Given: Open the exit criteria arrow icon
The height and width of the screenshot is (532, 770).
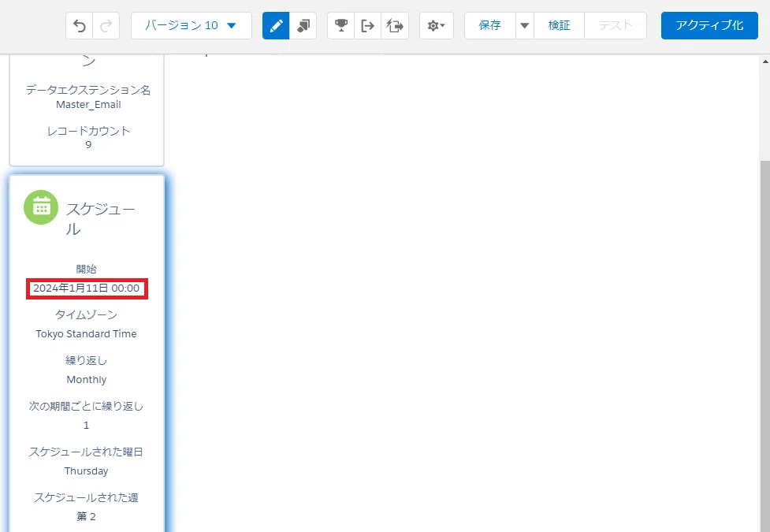Looking at the screenshot, I should point(368,25).
